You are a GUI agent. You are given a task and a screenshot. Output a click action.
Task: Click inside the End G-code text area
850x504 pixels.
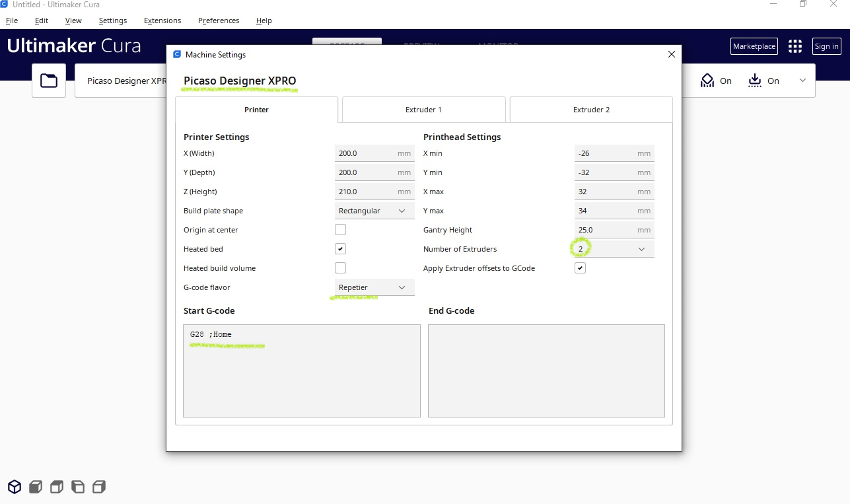click(546, 371)
